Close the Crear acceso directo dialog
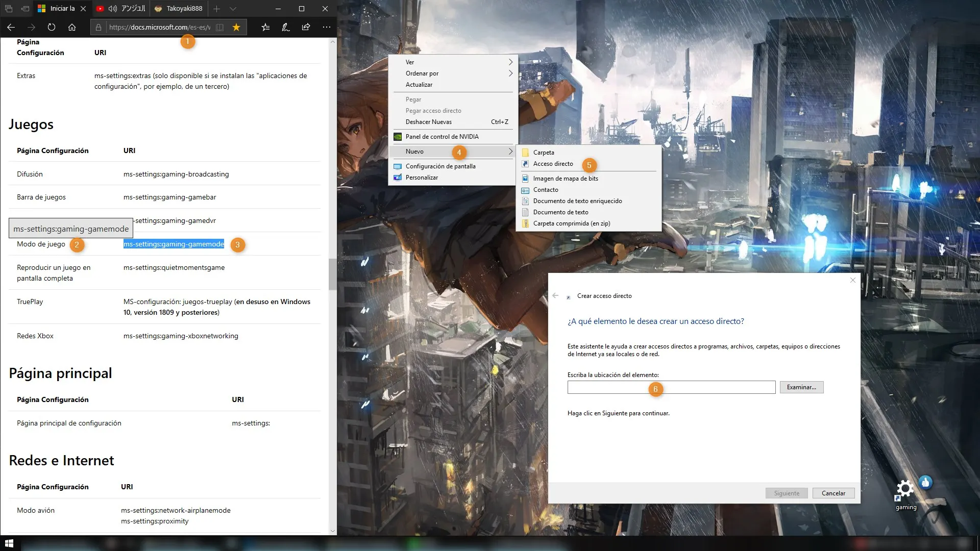 [852, 280]
